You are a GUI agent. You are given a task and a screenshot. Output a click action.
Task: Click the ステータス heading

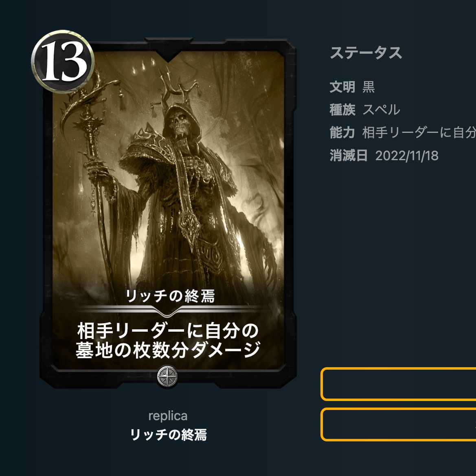[366, 53]
